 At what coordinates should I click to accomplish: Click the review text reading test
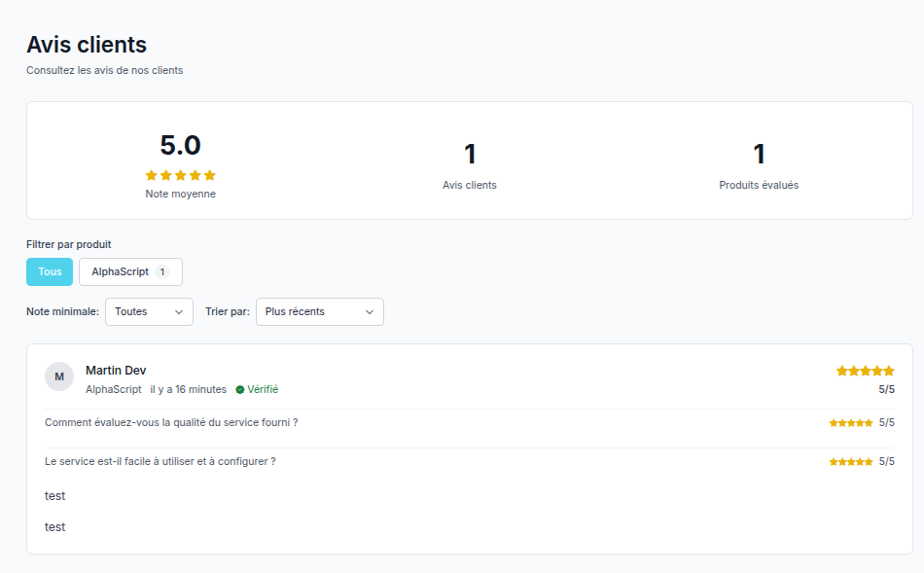[54, 496]
